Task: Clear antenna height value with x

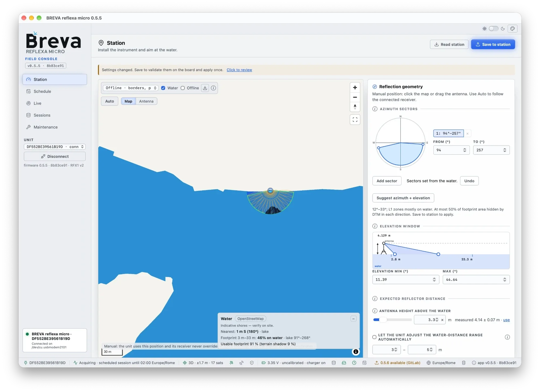Action: coord(442,320)
